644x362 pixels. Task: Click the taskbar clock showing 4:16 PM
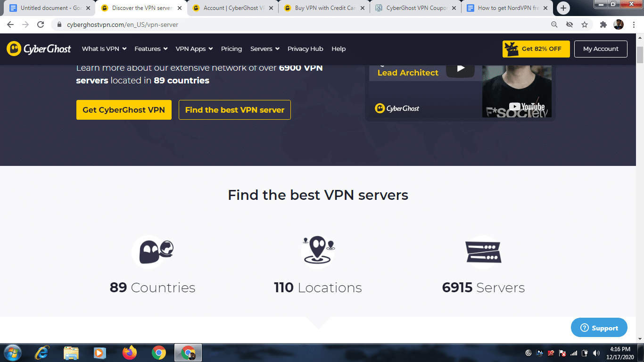point(620,353)
